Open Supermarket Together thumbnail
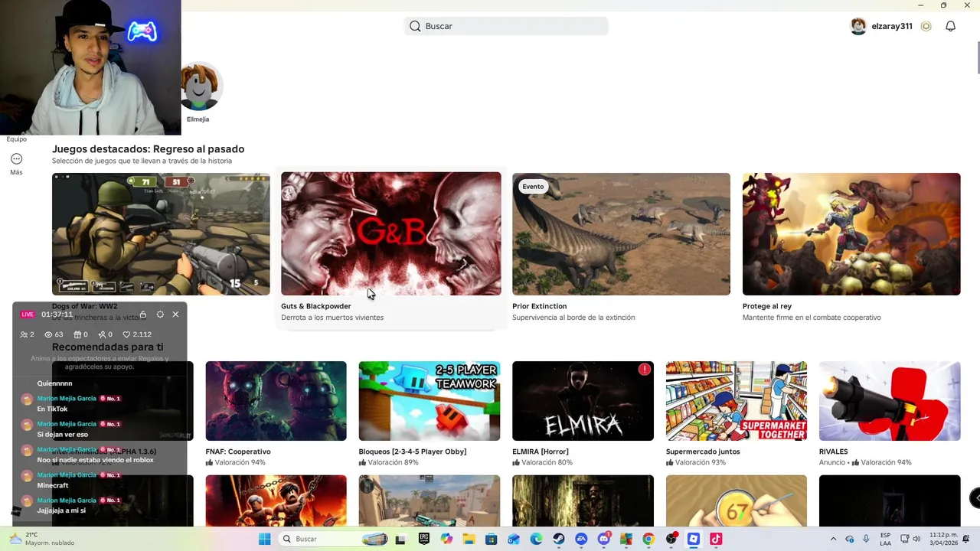The height and width of the screenshot is (551, 980). [x=737, y=401]
